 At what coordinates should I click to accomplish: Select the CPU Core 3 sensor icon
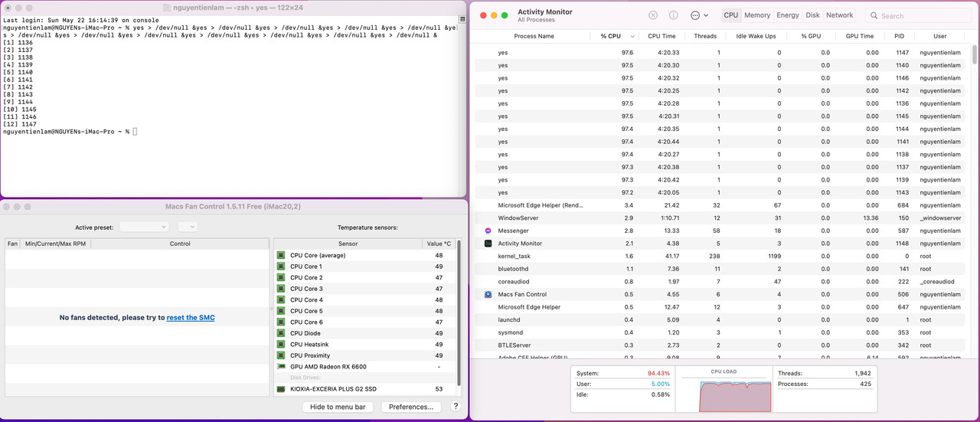coord(280,289)
